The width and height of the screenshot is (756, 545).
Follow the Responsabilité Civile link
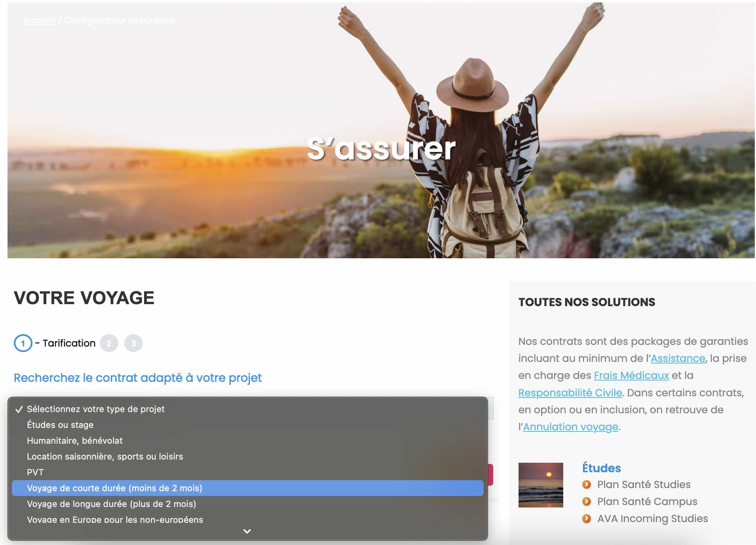pyautogui.click(x=570, y=393)
